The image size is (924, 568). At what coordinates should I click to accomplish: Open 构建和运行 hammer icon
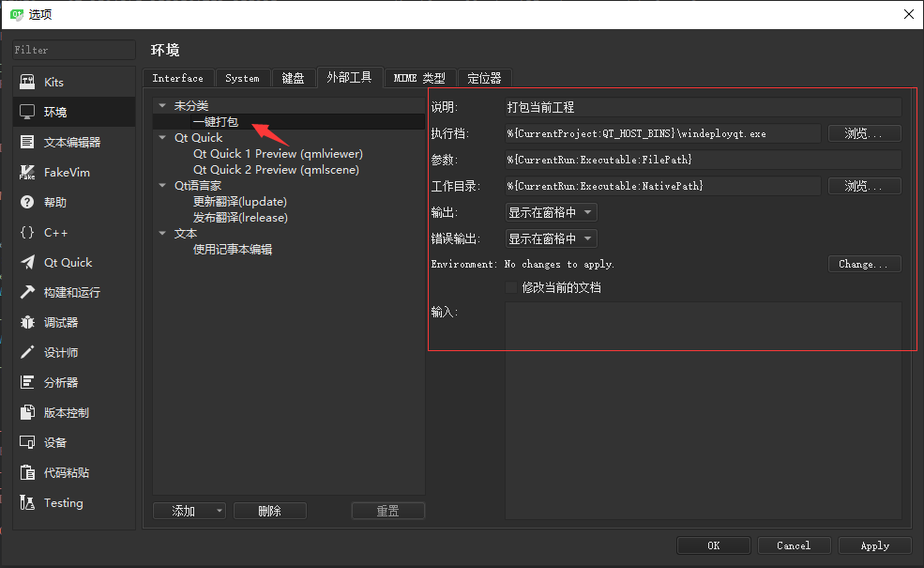click(x=27, y=293)
